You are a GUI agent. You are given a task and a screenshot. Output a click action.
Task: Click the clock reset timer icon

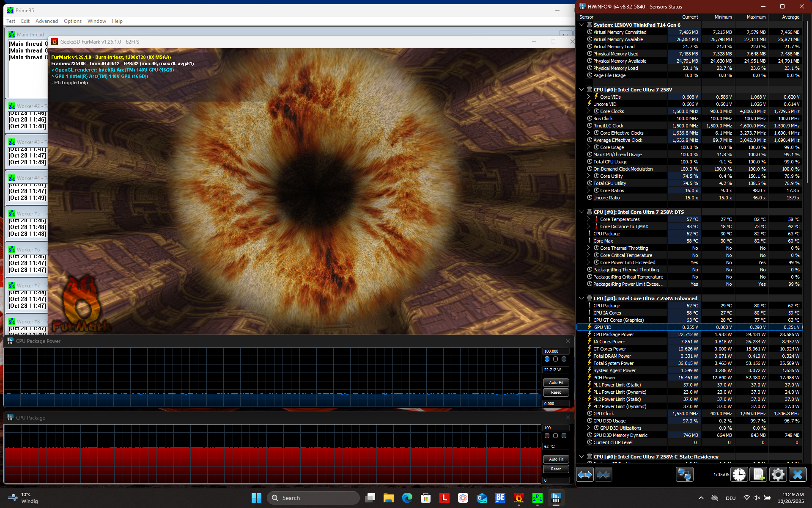click(739, 475)
